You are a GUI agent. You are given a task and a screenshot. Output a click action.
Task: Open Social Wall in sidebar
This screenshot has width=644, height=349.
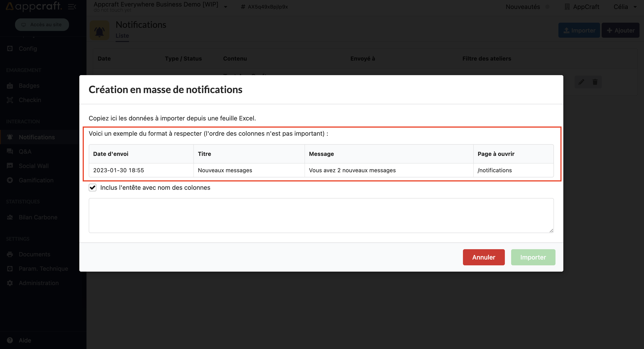point(34,166)
